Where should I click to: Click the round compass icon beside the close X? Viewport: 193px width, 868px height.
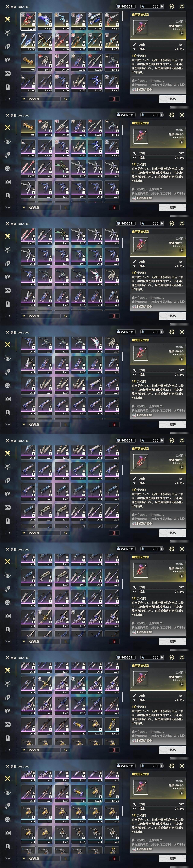tap(171, 6)
